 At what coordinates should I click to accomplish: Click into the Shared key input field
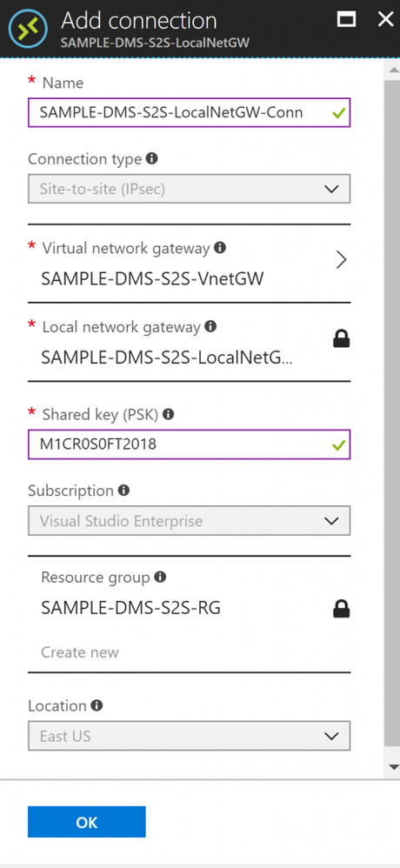pyautogui.click(x=190, y=444)
